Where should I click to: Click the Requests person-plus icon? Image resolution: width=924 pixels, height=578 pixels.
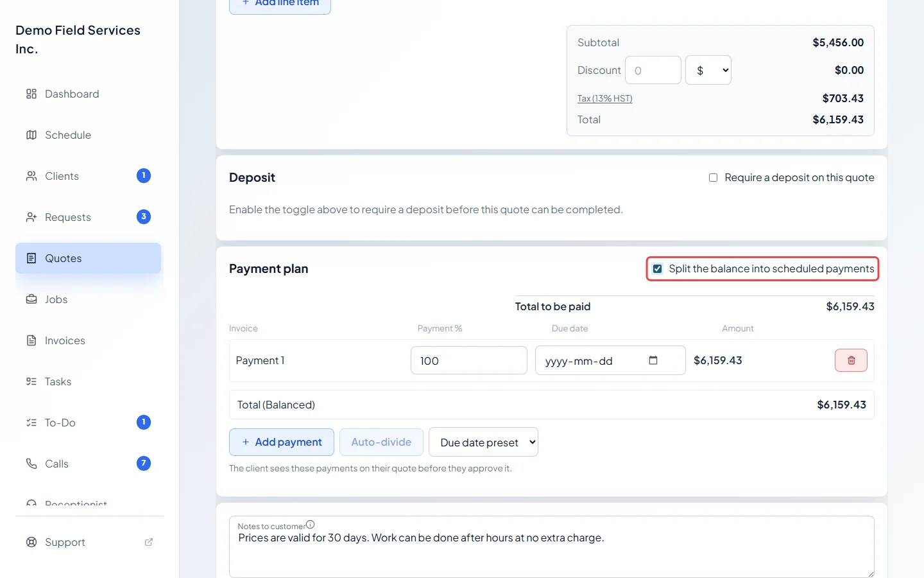(x=31, y=217)
